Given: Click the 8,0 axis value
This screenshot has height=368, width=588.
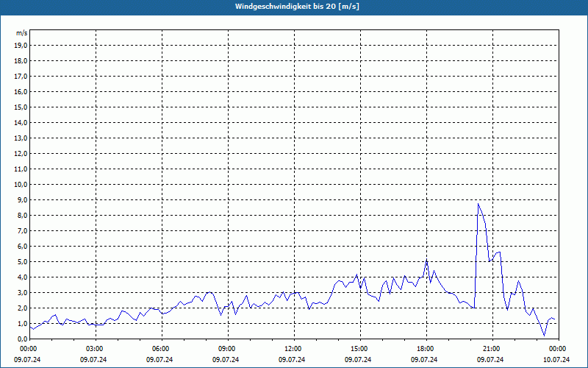Looking at the screenshot, I should pyautogui.click(x=22, y=215).
